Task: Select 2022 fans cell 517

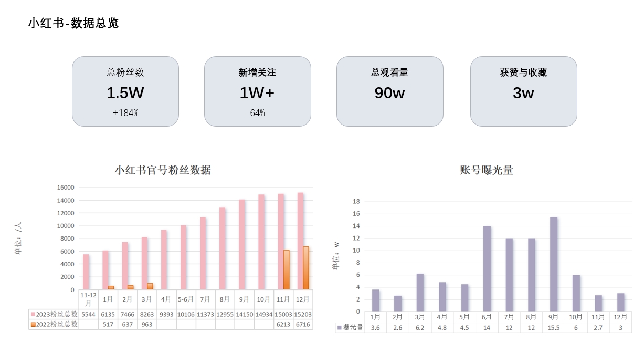Action: tap(108, 325)
